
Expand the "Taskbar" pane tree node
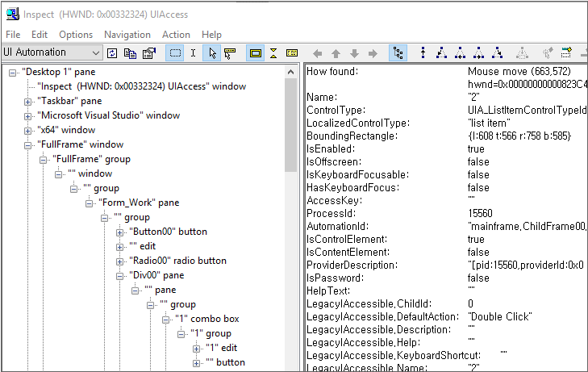[x=28, y=101]
